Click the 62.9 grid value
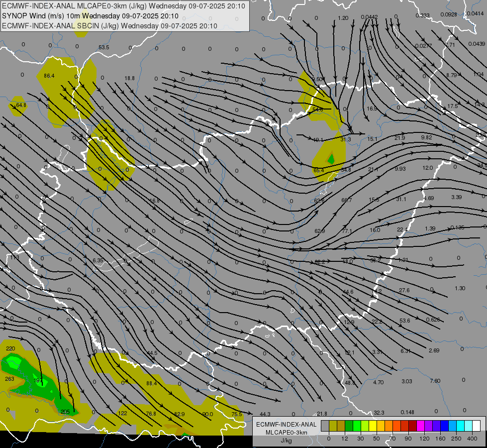487x448 pixels. [319, 231]
